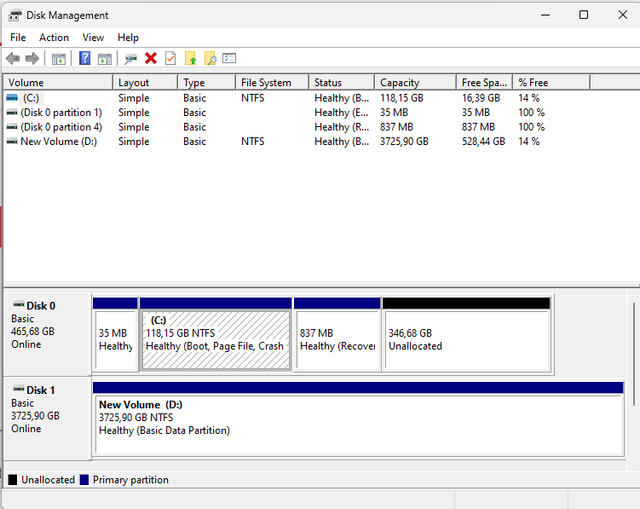Sort by the Layout column header
This screenshot has height=509, width=640.
pos(145,82)
